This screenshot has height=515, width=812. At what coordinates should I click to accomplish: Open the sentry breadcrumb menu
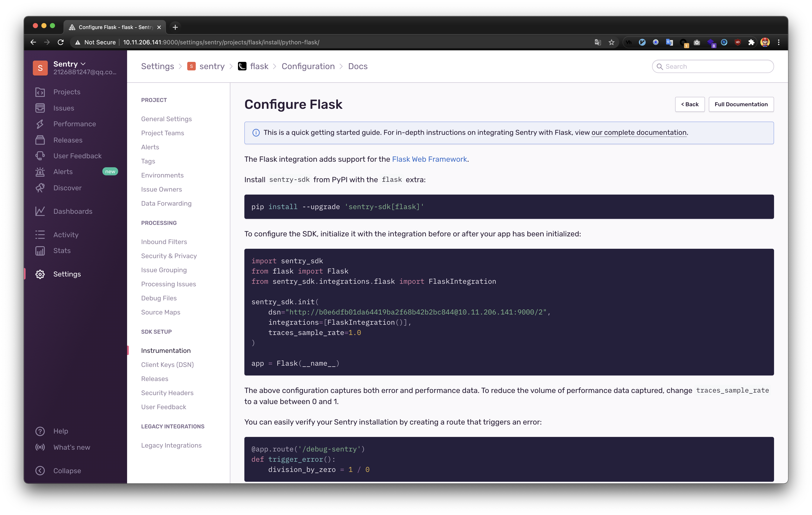[x=212, y=66]
